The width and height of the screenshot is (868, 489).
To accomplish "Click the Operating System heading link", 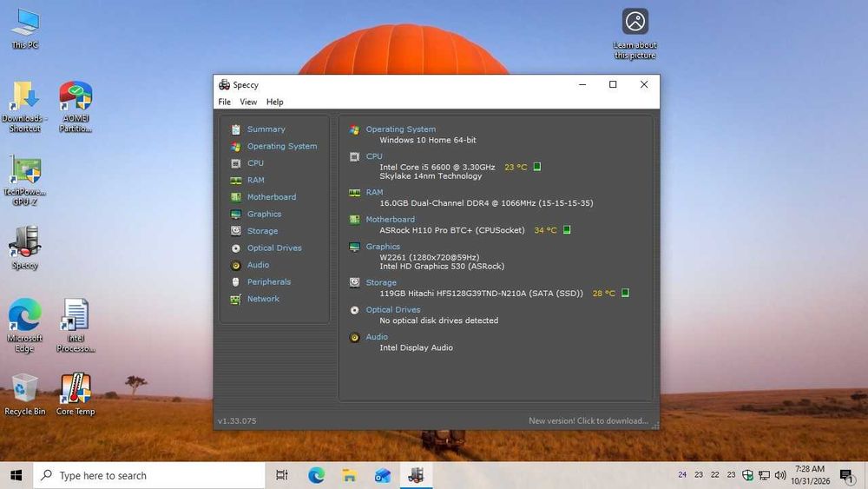I will click(400, 129).
